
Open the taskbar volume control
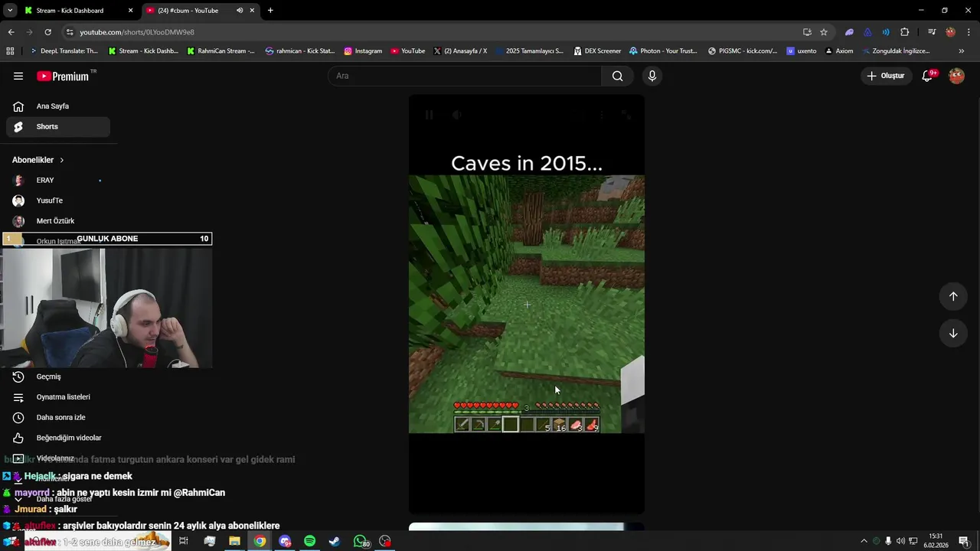[900, 541]
